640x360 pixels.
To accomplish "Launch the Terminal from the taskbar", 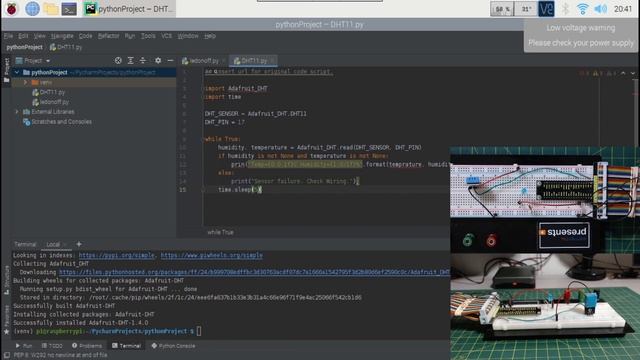I will 69,9.
